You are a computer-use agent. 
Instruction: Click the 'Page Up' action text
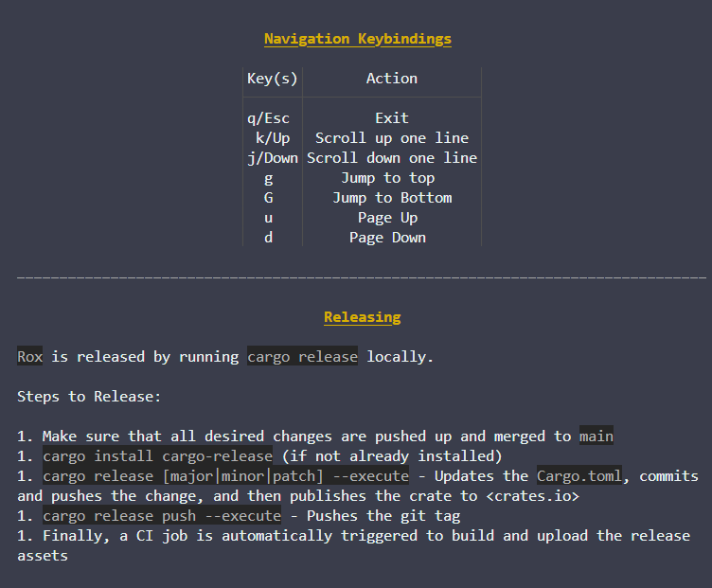(x=387, y=218)
